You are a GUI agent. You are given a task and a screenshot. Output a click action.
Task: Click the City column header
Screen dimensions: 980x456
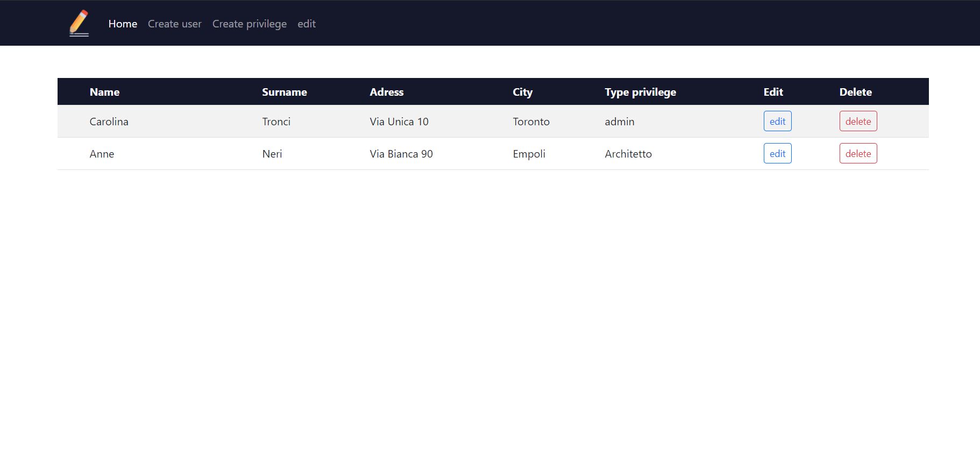coord(523,92)
